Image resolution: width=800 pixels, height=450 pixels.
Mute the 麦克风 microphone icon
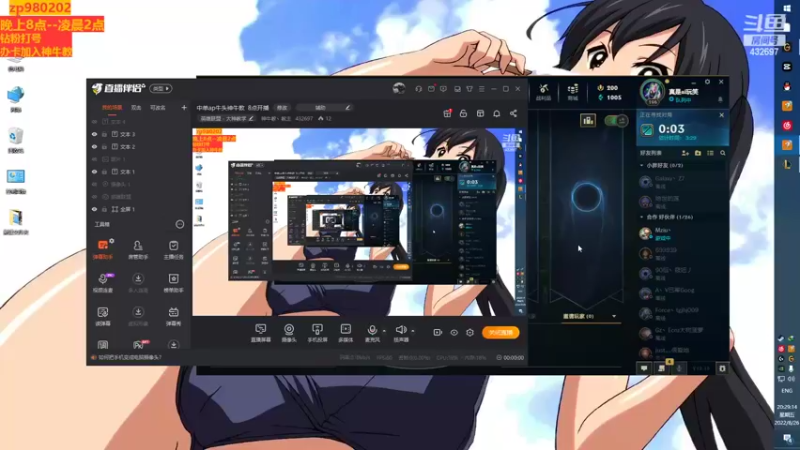tap(372, 330)
